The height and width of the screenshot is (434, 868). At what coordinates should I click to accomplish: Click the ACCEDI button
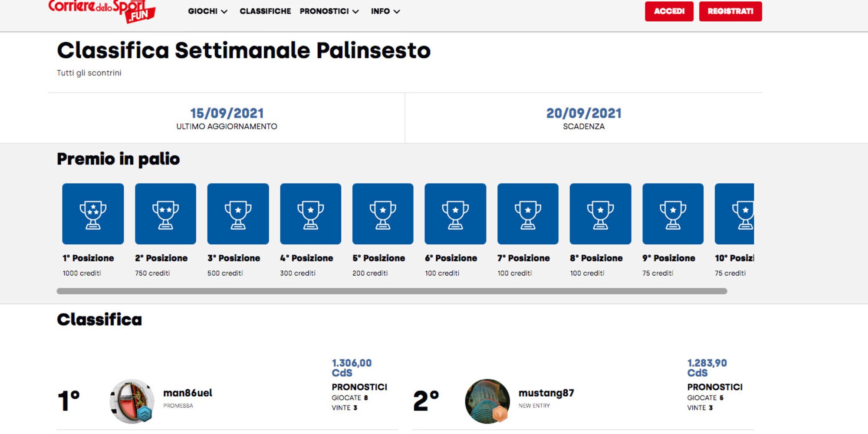(x=669, y=11)
